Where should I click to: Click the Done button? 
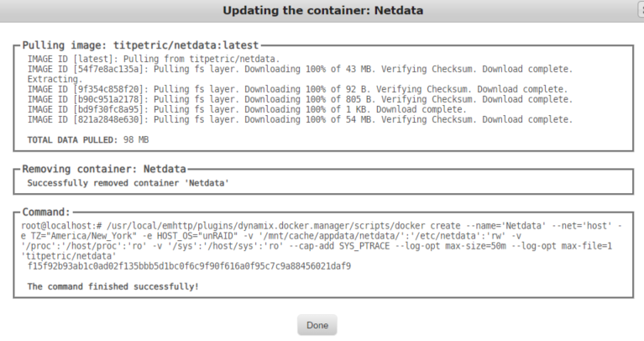317,325
